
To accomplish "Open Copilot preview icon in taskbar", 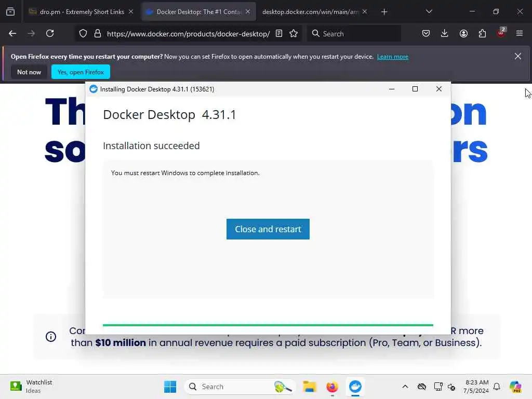I will point(515,387).
